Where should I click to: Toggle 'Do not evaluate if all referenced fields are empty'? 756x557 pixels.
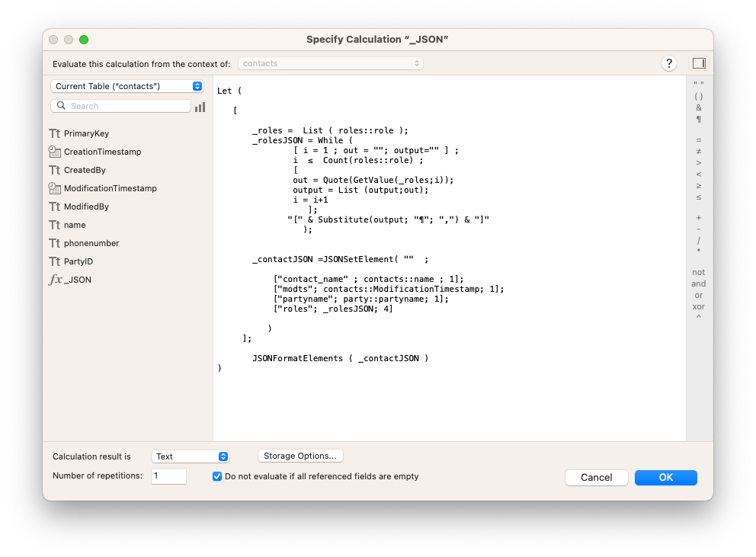[217, 476]
